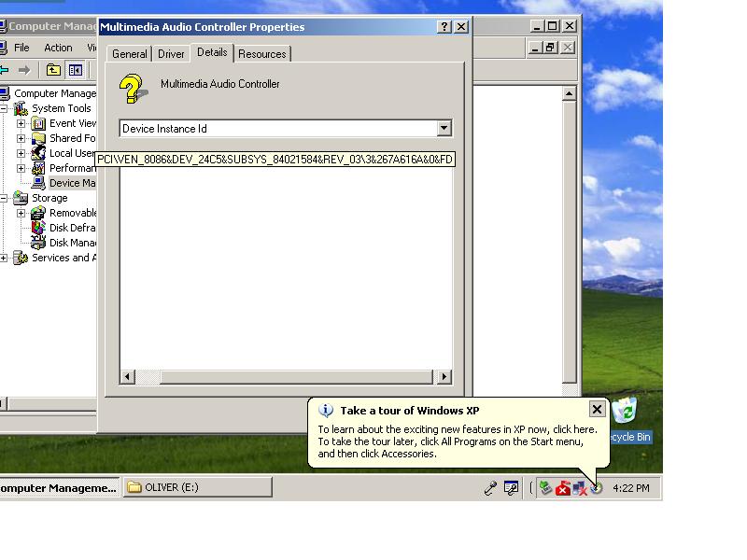Click the Windows XP tour balloon text

point(457,441)
